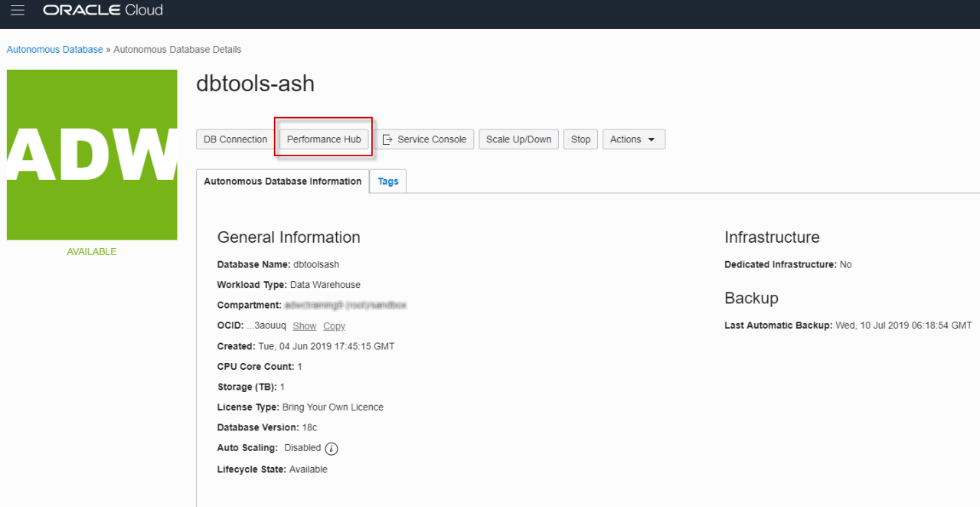The width and height of the screenshot is (980, 507).
Task: Click the blurred Compartment value
Action: coord(345,305)
